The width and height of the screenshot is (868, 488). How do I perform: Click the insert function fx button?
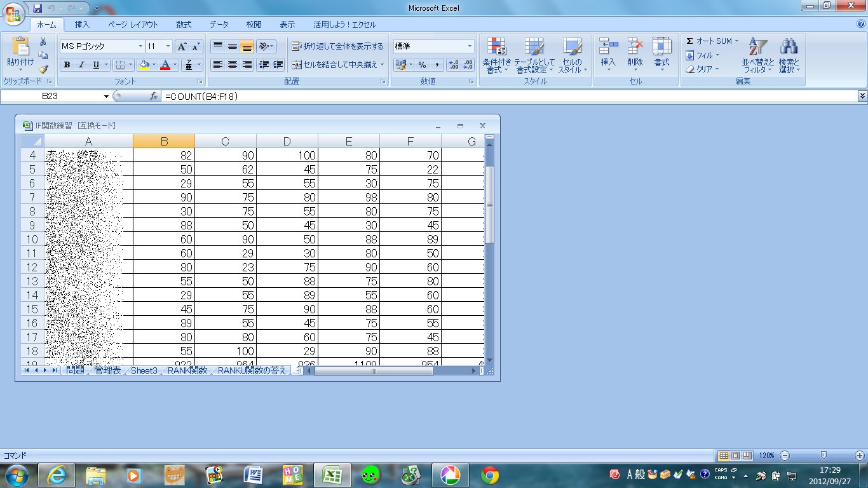tap(153, 96)
